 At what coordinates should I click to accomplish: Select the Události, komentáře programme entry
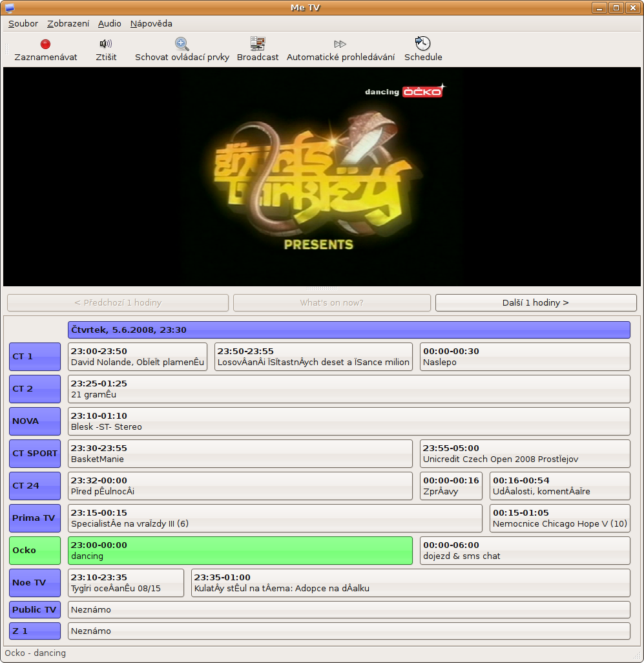pyautogui.click(x=560, y=486)
